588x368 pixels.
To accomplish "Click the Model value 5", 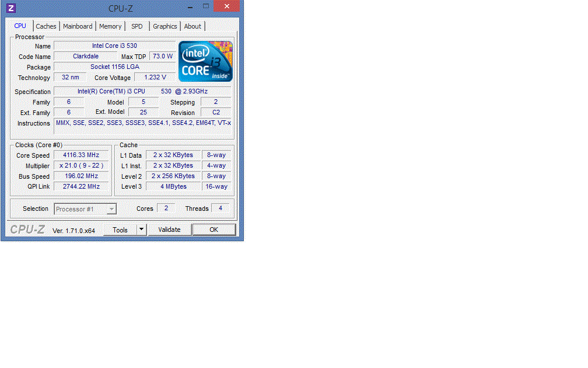I will click(143, 102).
